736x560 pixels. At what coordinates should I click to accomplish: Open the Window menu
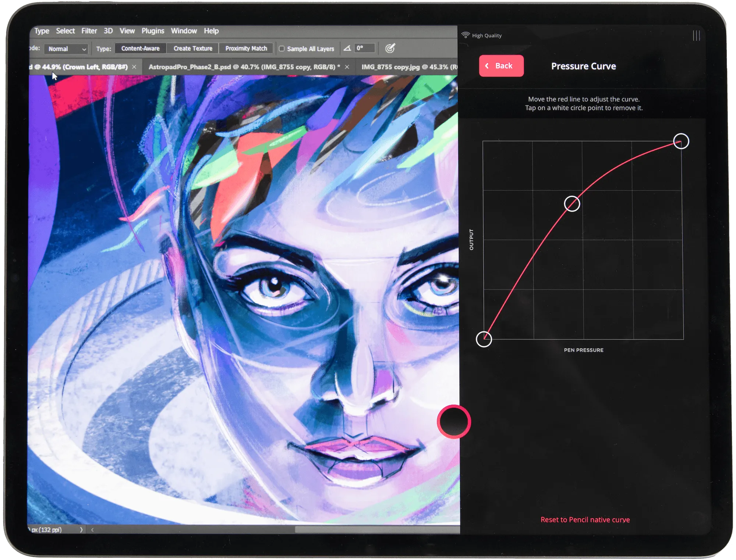coord(184,31)
